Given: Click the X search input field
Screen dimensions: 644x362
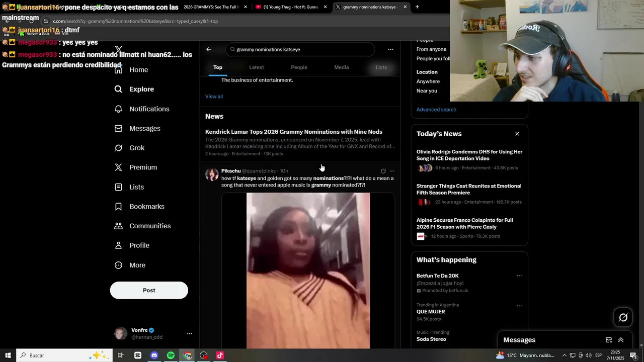Looking at the screenshot, I should [x=300, y=49].
